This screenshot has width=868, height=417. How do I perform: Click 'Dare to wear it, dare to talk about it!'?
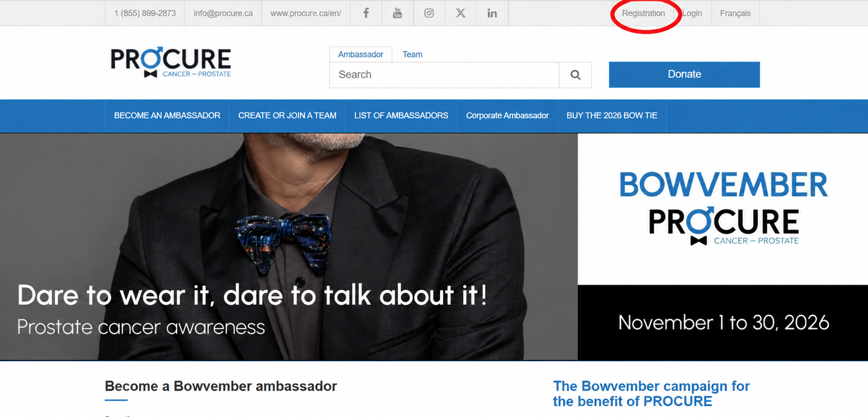(x=252, y=295)
